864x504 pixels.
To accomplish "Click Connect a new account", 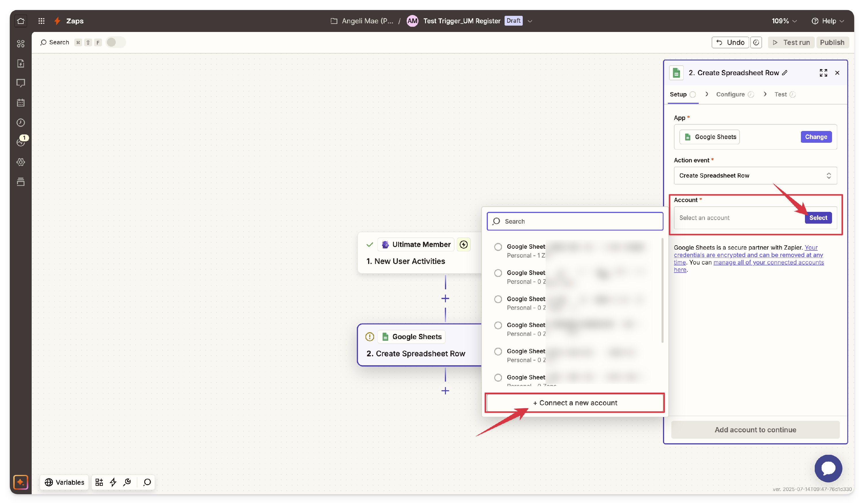I will (x=575, y=403).
